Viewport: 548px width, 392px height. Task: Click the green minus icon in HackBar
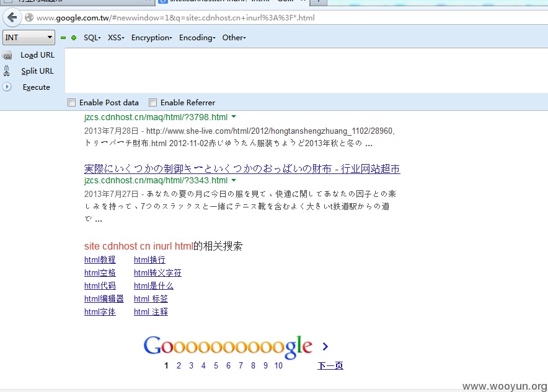63,38
